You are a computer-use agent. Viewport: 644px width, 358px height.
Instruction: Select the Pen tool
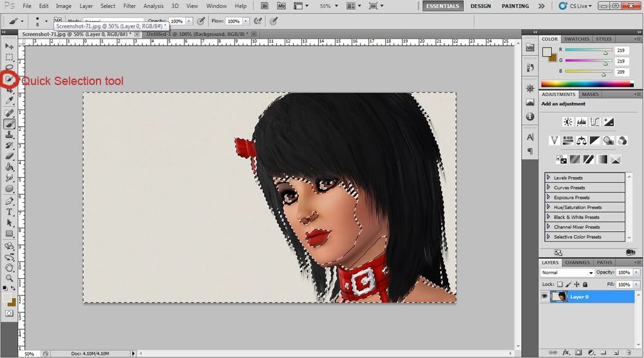pyautogui.click(x=9, y=201)
